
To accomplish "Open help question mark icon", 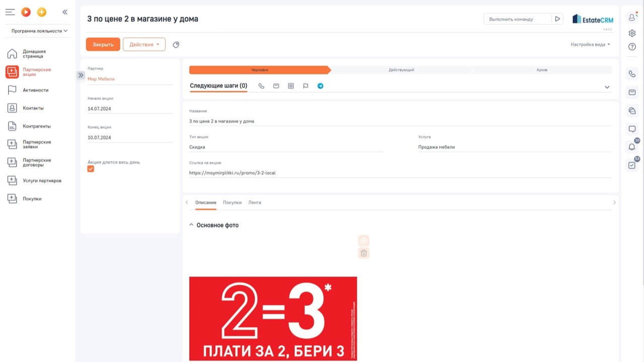I will 632,47.
